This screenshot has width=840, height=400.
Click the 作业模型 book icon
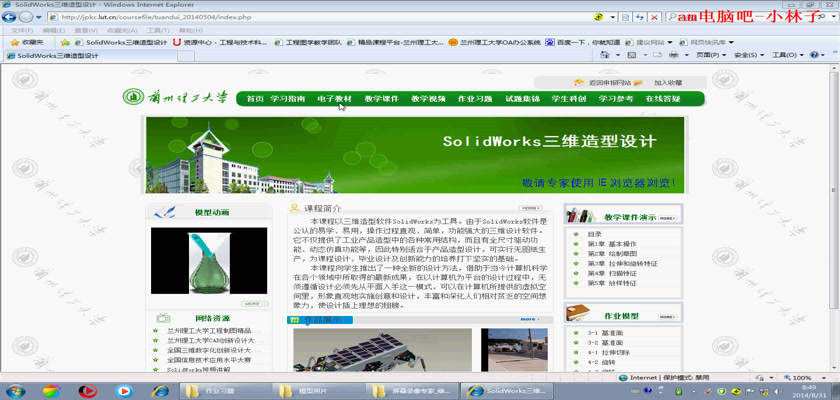(579, 313)
